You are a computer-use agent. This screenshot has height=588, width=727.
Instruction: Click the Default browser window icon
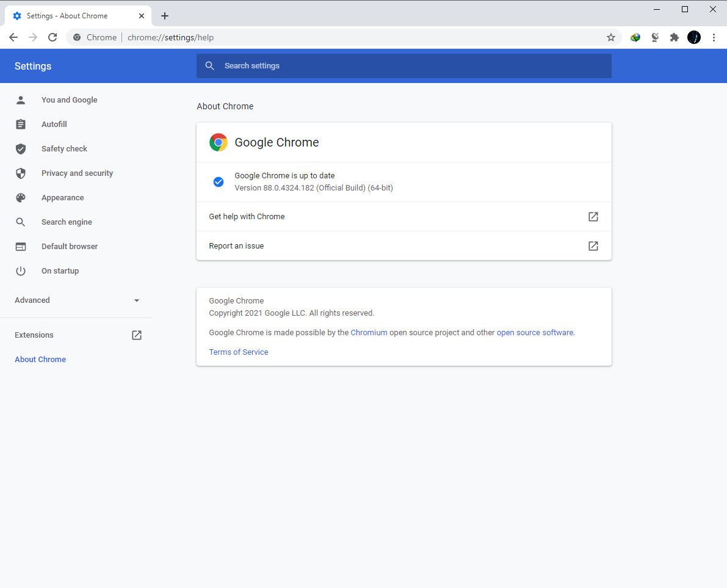21,246
